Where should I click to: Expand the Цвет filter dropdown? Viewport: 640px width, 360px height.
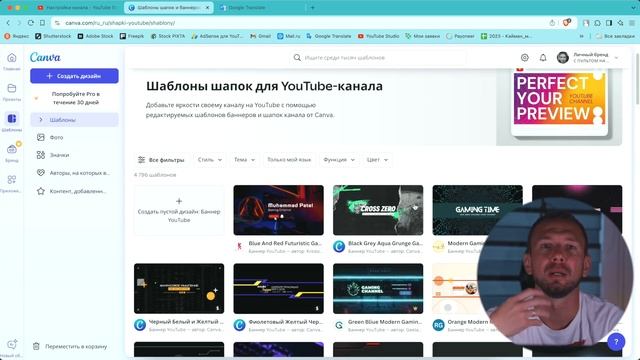(x=377, y=160)
